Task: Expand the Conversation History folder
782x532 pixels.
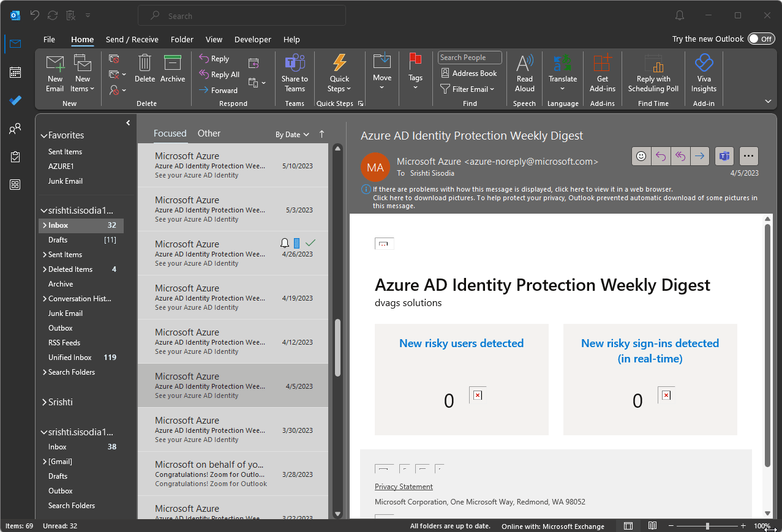Action: point(44,299)
